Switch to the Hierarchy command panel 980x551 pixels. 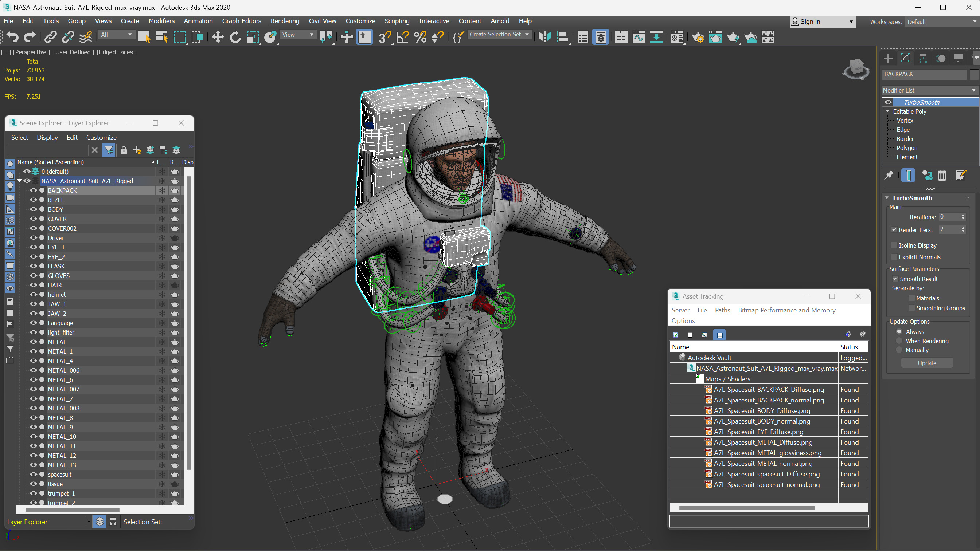click(x=923, y=58)
